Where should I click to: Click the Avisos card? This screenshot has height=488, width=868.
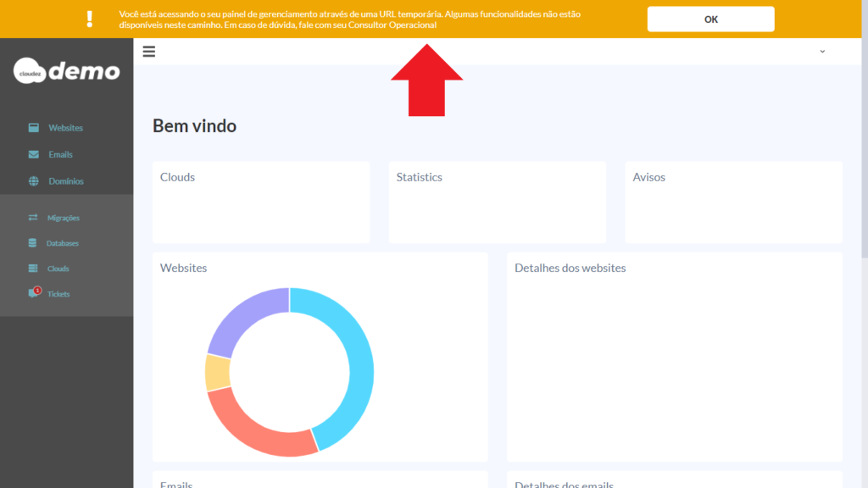tap(733, 202)
